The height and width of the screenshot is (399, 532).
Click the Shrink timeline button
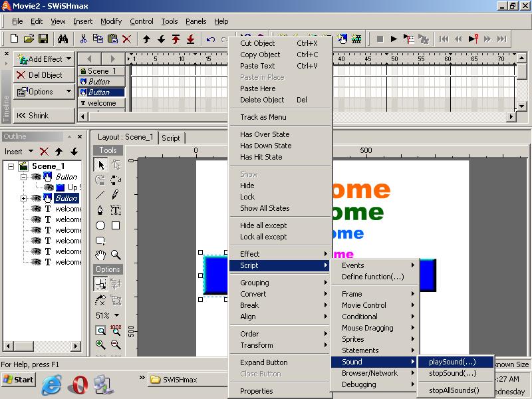[44, 115]
